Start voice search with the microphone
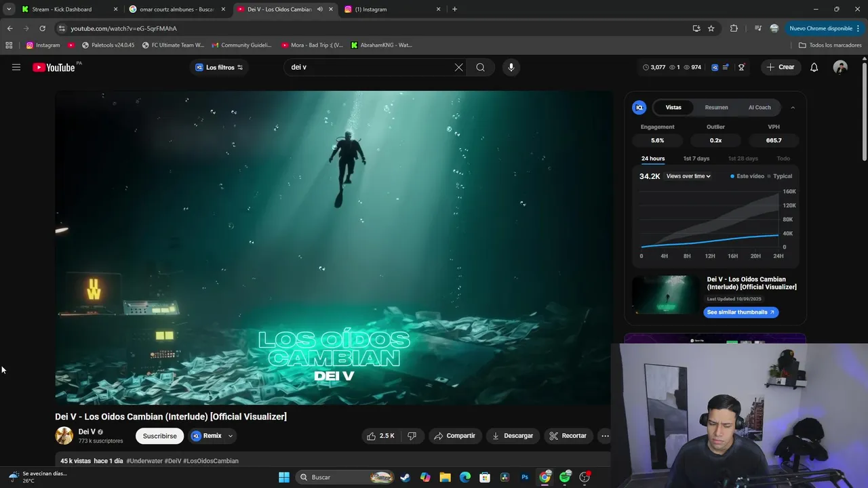This screenshot has height=488, width=868. [x=511, y=67]
